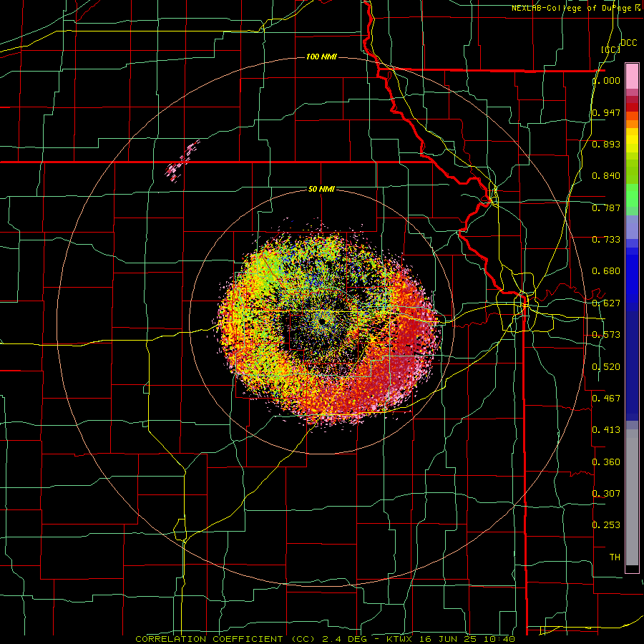Click the 0.413 legend value

pos(606,430)
